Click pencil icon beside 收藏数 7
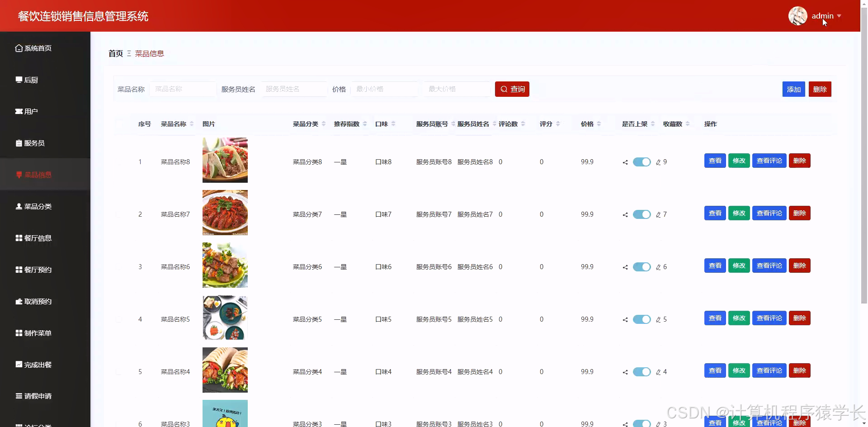This screenshot has width=868, height=427. (658, 214)
